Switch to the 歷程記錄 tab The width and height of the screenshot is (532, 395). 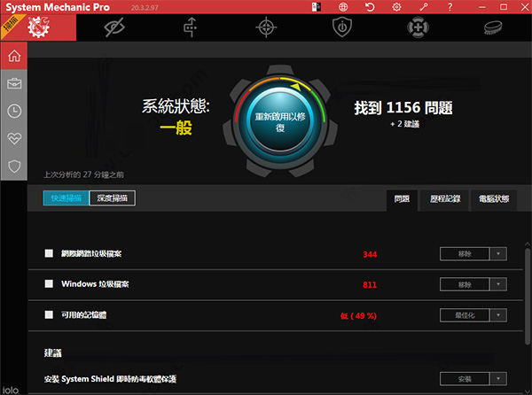pyautogui.click(x=445, y=199)
